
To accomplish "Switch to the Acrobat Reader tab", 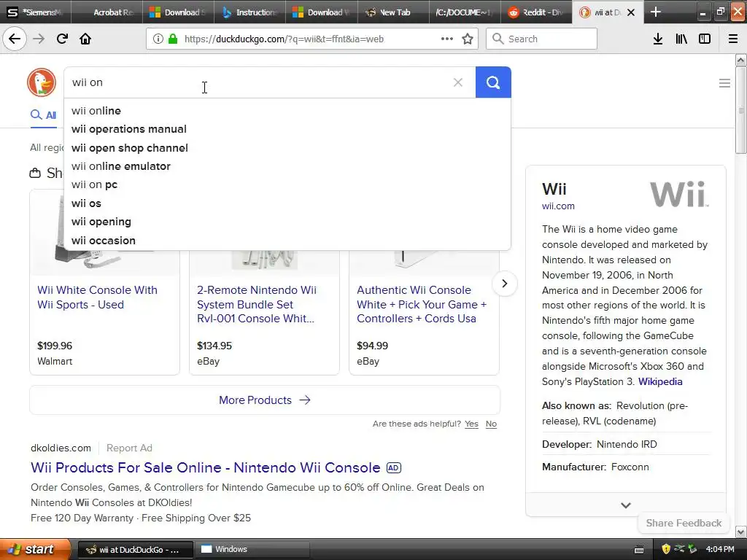I will 107,12.
